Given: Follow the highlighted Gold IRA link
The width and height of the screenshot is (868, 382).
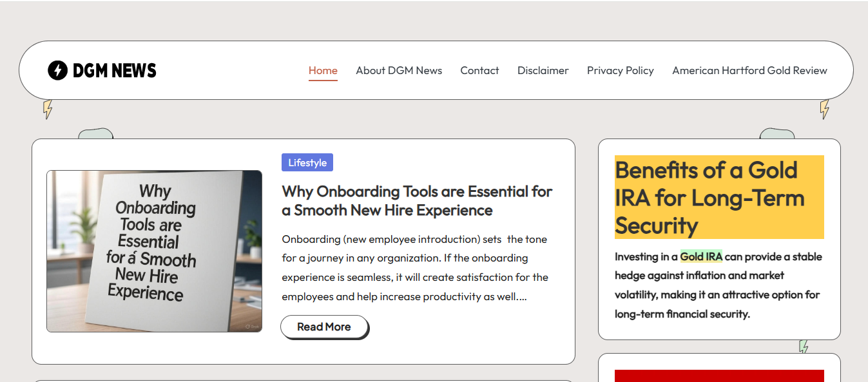Looking at the screenshot, I should pyautogui.click(x=701, y=256).
